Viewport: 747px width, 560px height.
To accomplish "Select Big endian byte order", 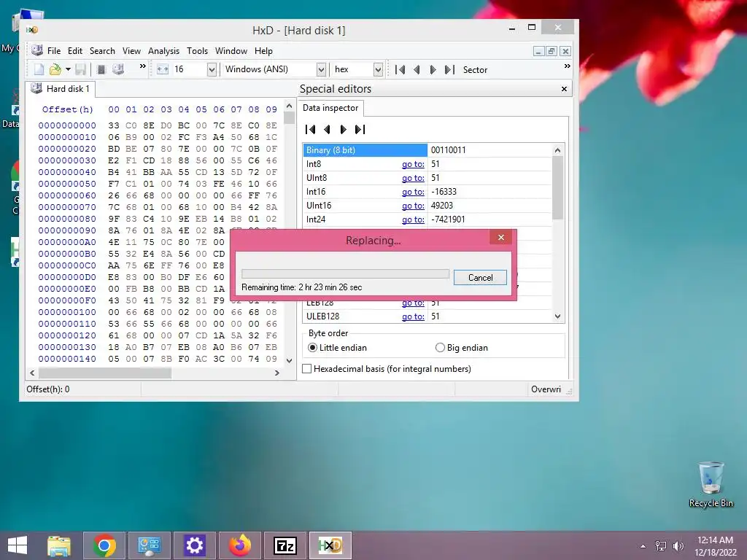I will coord(462,348).
